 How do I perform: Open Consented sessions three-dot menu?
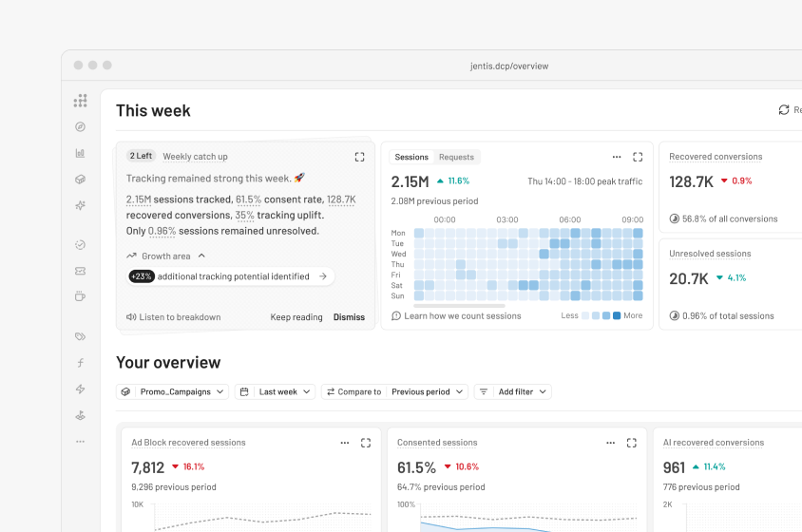tap(610, 443)
